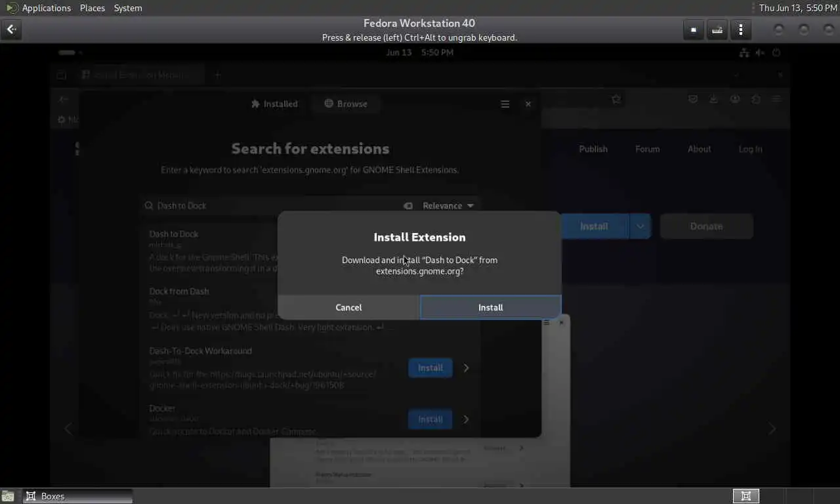The image size is (840, 504).
Task: Click the host panel clock Thu Jun 13
Action: (x=798, y=8)
